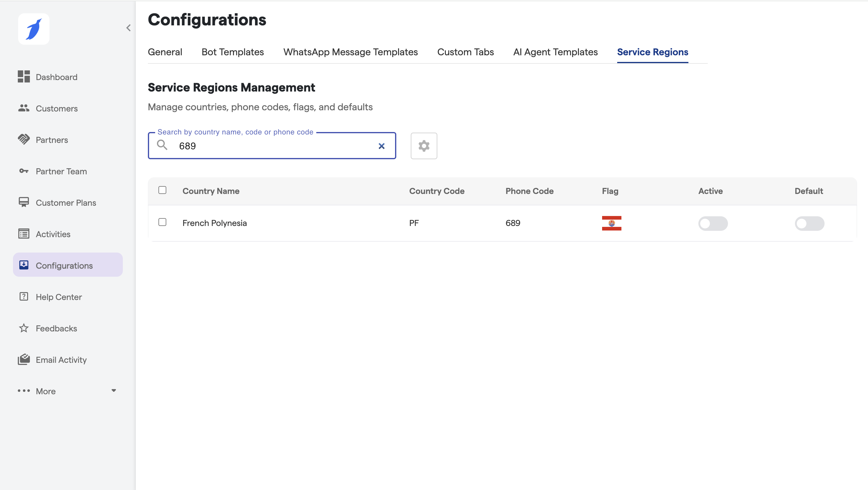Collapse sidebar using the chevron arrow
Image resolution: width=868 pixels, height=490 pixels.
coord(128,28)
